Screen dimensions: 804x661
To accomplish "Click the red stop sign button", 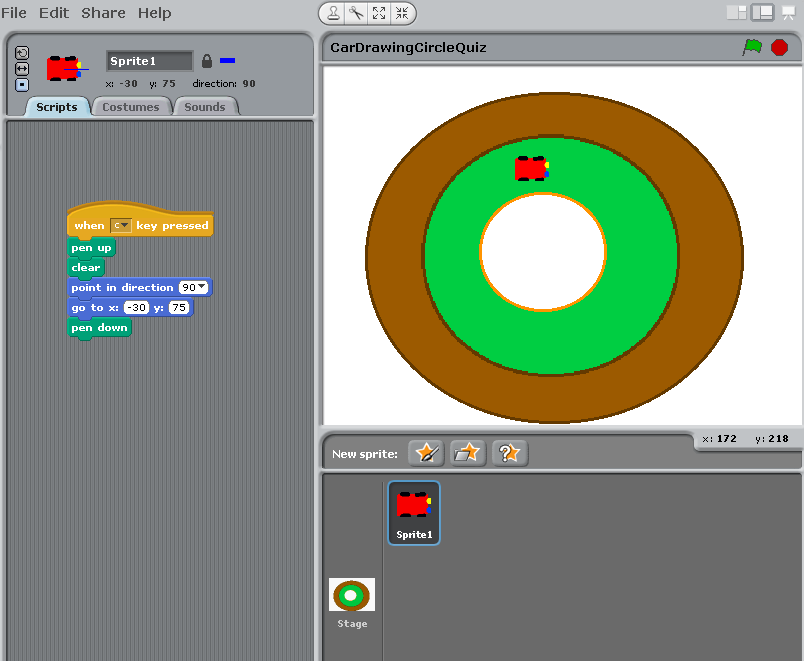I will (779, 48).
